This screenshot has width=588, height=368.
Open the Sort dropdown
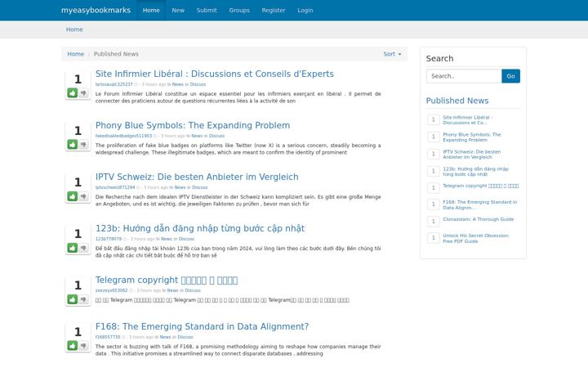tap(392, 54)
